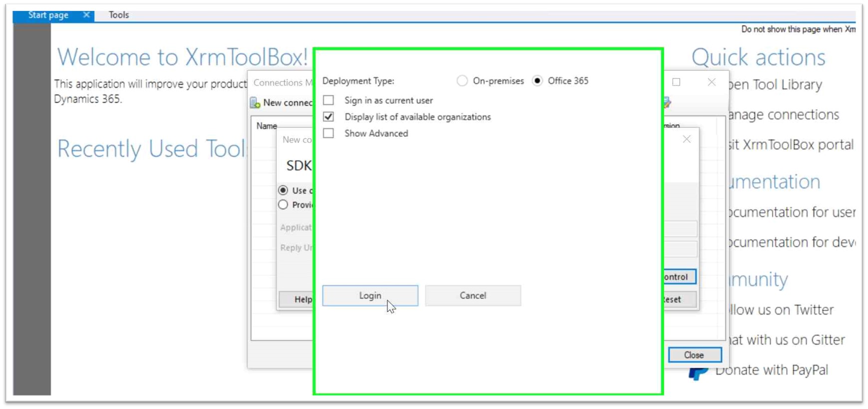Close the SDK login control dialog
Screen dimensions: 868x409
tap(687, 139)
